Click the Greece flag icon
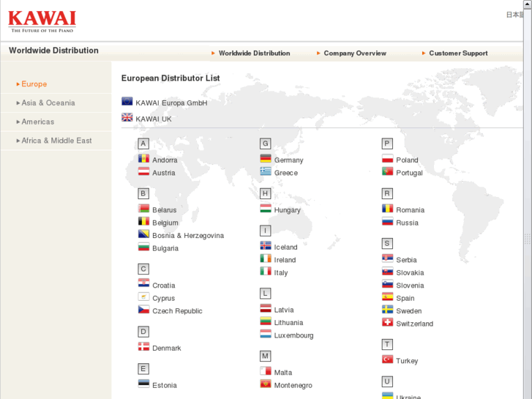This screenshot has height=399, width=532. (266, 171)
